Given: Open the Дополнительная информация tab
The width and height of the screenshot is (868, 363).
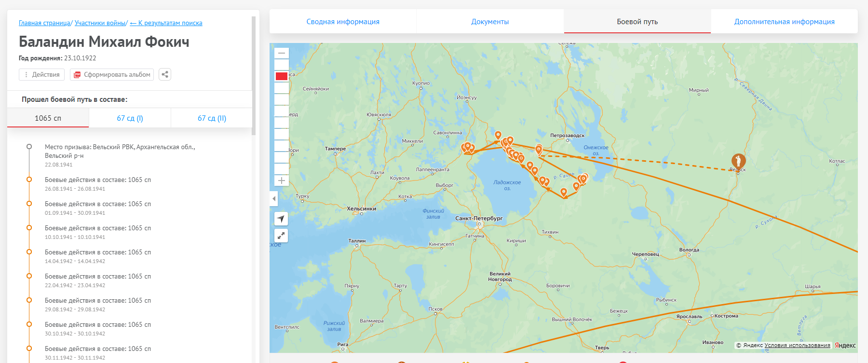Looking at the screenshot, I should coord(784,22).
